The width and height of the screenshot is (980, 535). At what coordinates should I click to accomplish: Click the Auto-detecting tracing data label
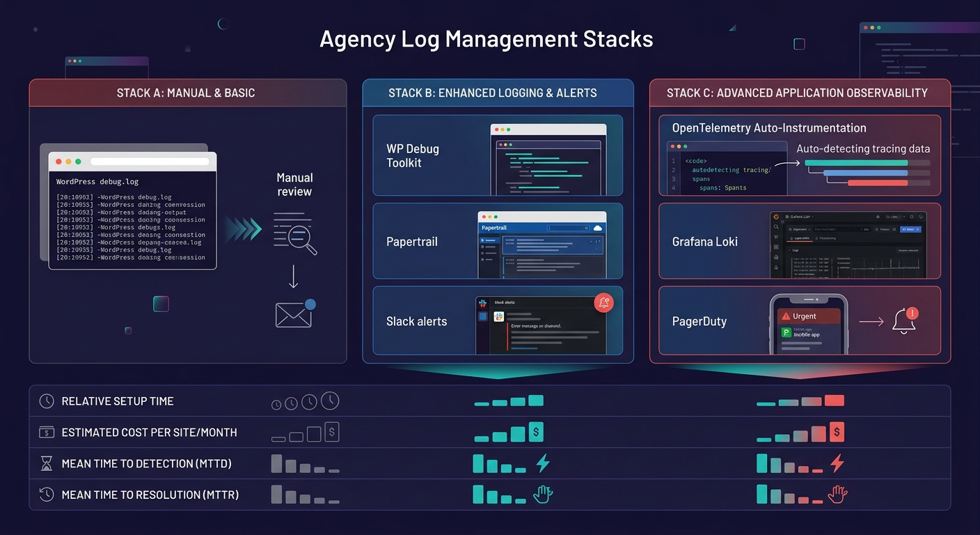pos(863,148)
